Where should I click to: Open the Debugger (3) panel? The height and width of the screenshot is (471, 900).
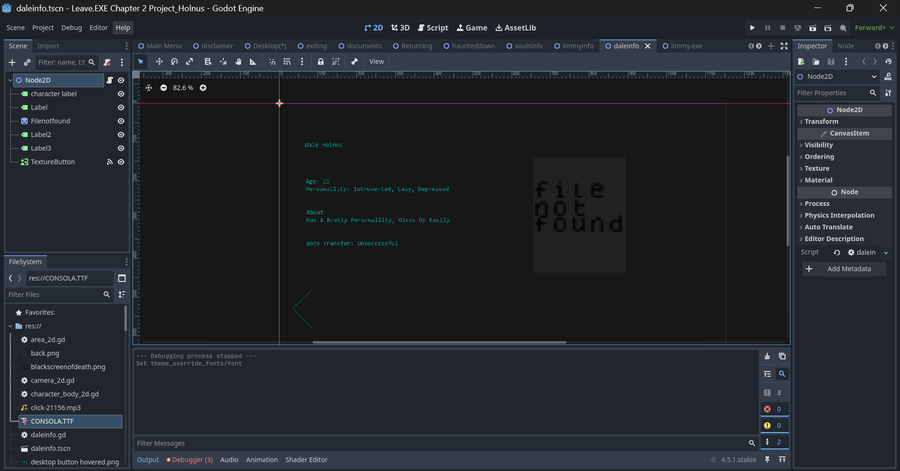189,460
